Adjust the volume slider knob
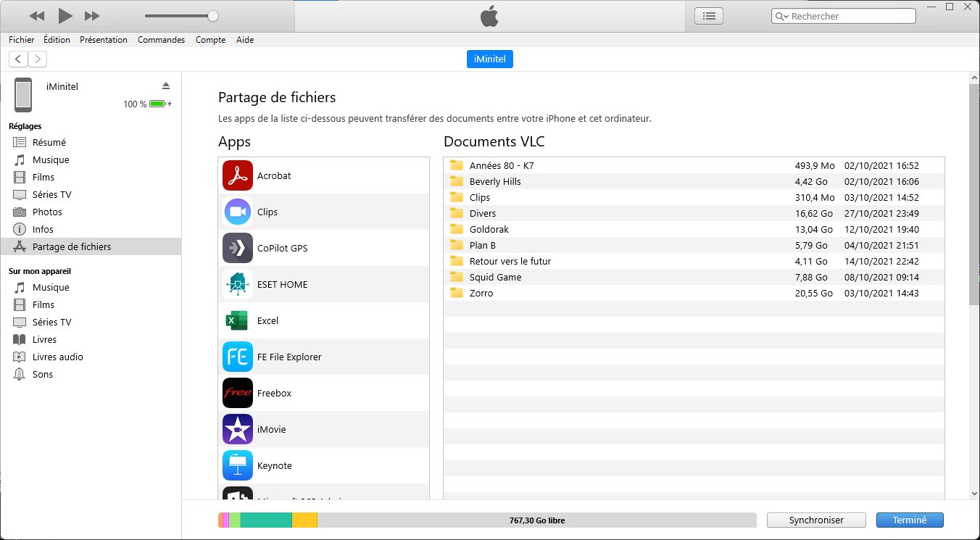980x540 pixels. (212, 15)
